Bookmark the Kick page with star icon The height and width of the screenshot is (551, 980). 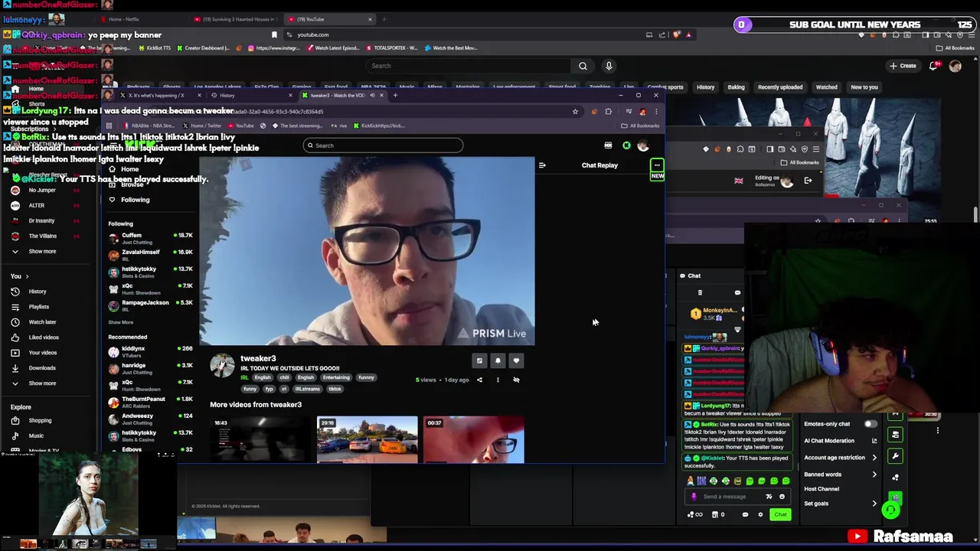point(575,112)
